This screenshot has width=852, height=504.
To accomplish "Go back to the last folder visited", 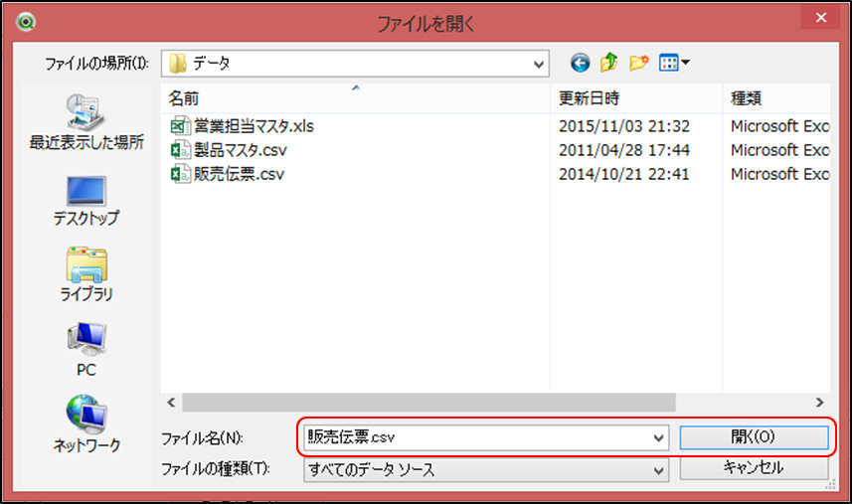I will 581,63.
